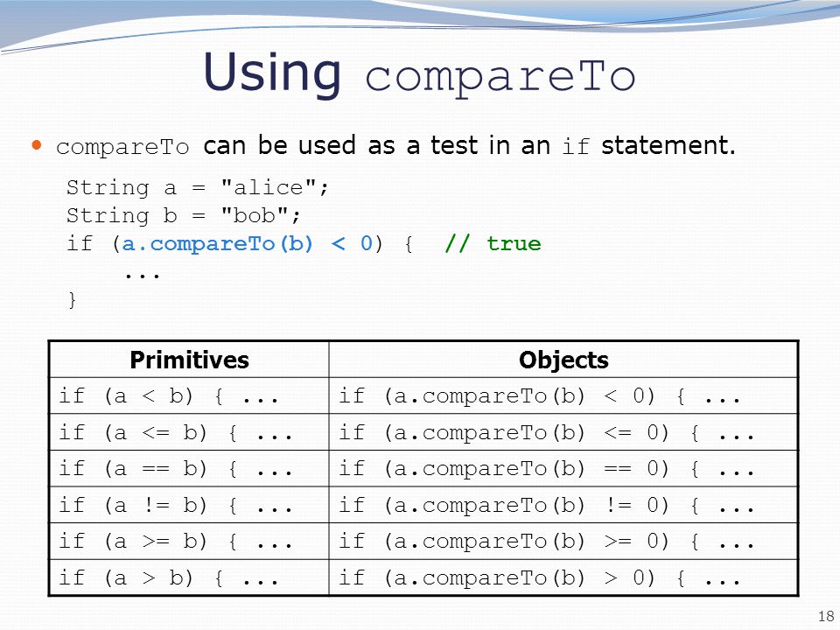Select the bullet sentence about the if statement

(395, 146)
